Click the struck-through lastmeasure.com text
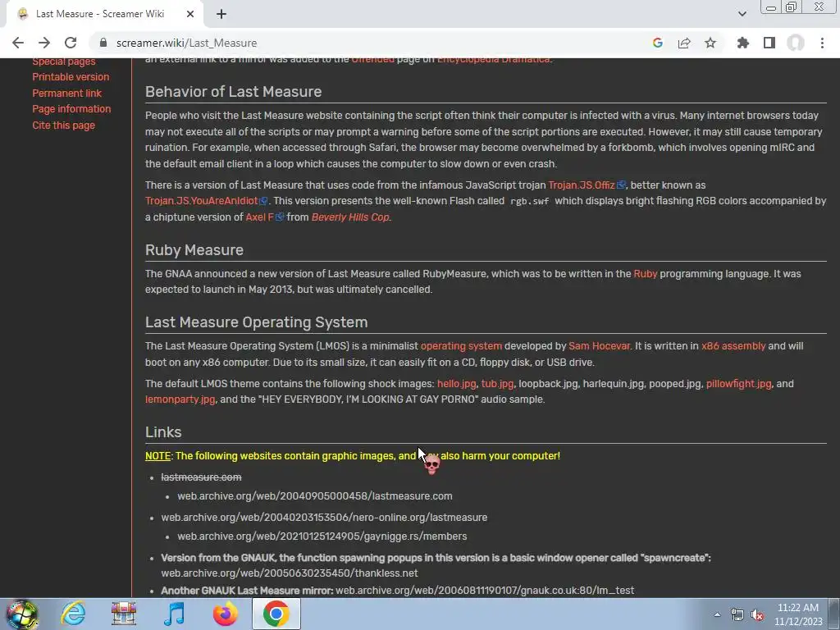840x630 pixels. [202, 477]
